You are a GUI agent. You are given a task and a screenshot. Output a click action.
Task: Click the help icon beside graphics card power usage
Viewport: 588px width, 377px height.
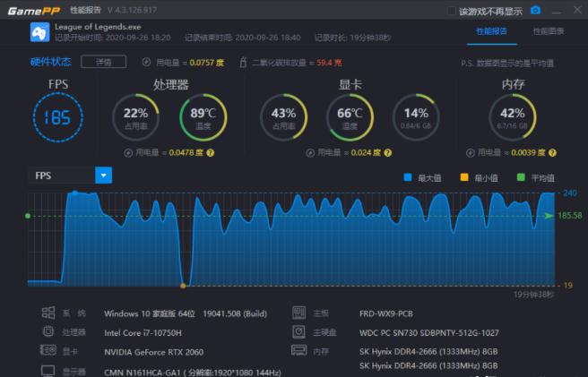[388, 153]
